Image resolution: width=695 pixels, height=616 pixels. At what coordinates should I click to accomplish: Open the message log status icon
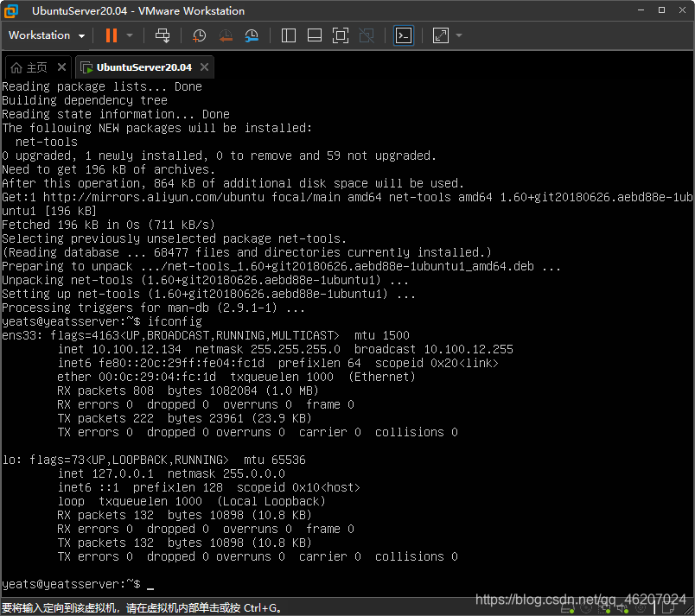[668, 608]
